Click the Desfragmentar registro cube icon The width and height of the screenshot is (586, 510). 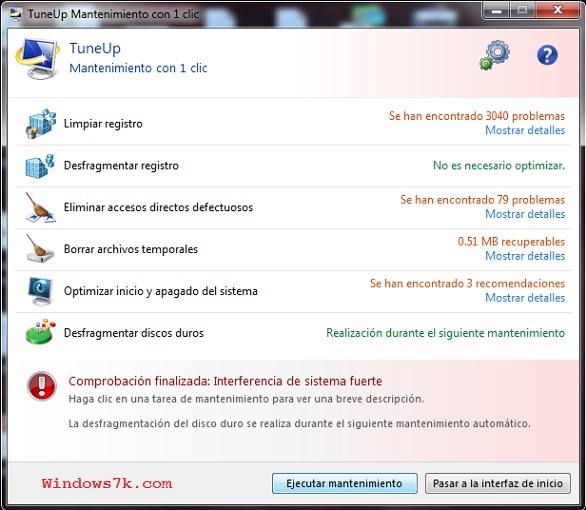point(40,166)
